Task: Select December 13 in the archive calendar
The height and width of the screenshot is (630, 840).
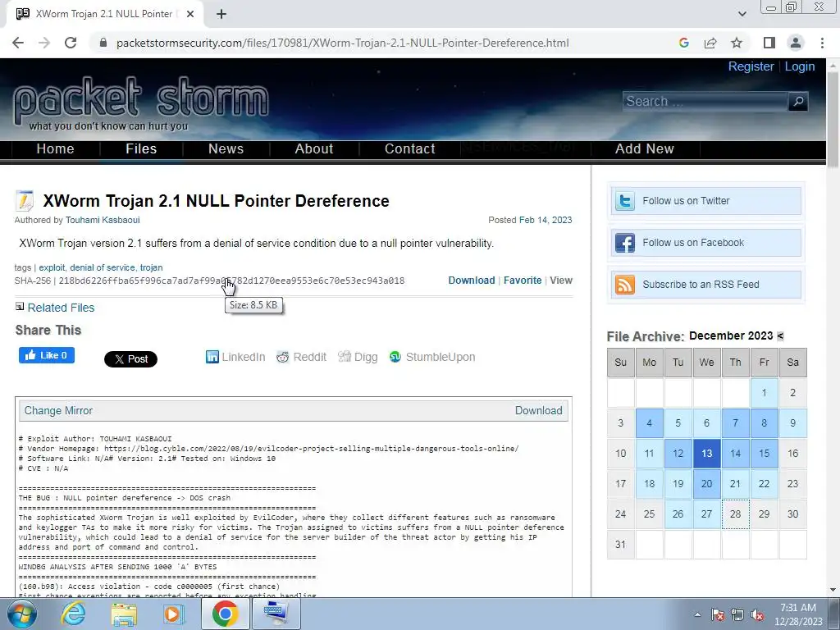Action: (706, 454)
